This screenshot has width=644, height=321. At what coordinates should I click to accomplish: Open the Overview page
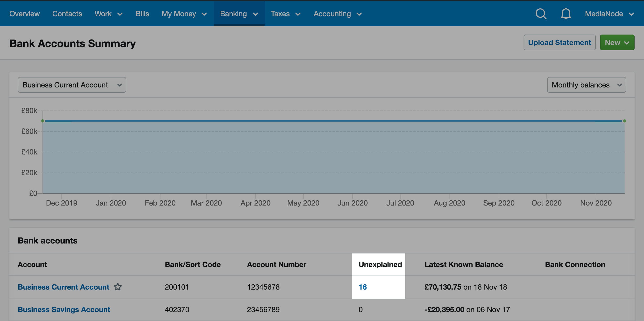pyautogui.click(x=25, y=14)
